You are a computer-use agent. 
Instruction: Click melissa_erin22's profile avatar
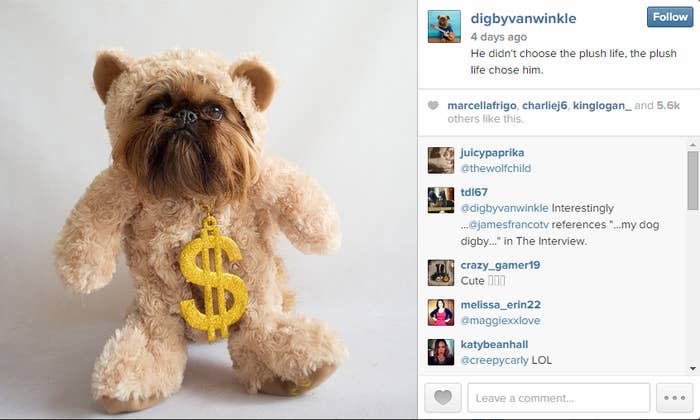441,312
